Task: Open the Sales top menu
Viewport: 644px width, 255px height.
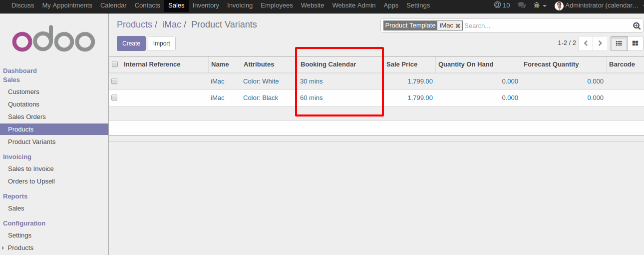Action: (176, 5)
